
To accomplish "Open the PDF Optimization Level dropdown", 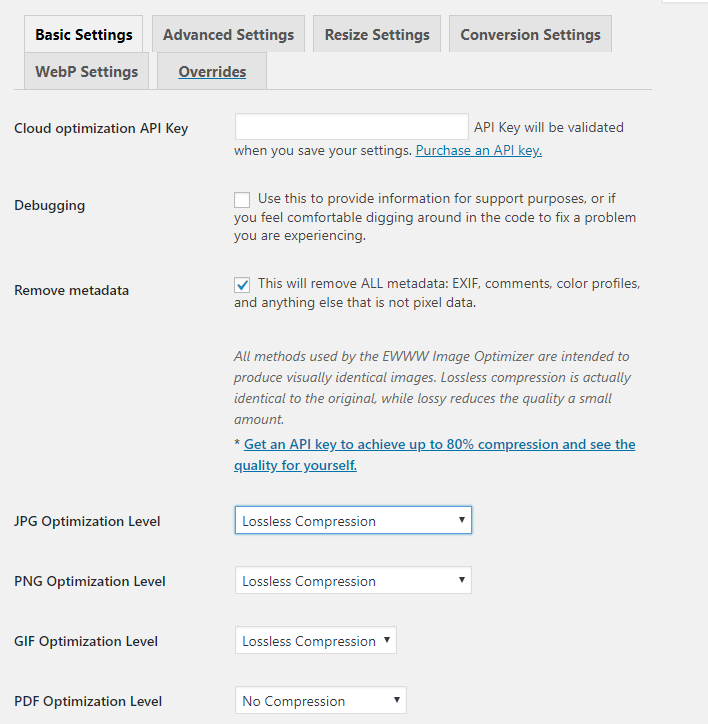I will pos(320,701).
